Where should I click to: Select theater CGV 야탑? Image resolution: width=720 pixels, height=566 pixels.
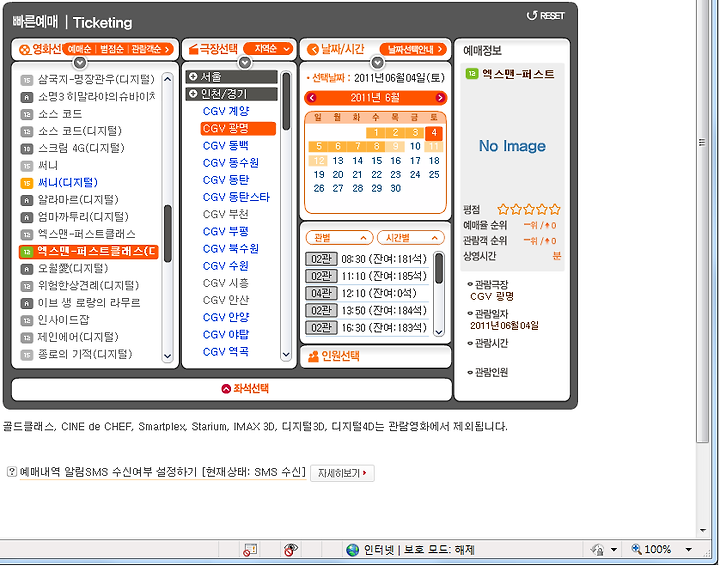click(225, 335)
